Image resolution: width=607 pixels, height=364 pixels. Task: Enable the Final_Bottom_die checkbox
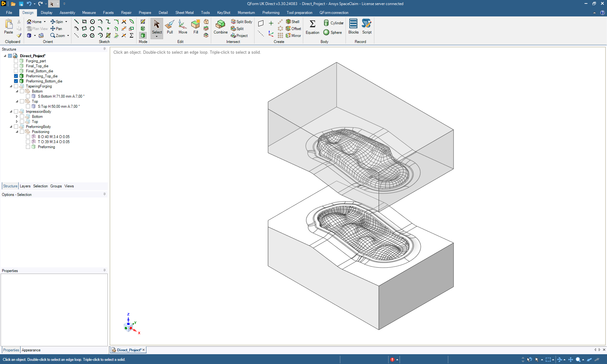16,71
